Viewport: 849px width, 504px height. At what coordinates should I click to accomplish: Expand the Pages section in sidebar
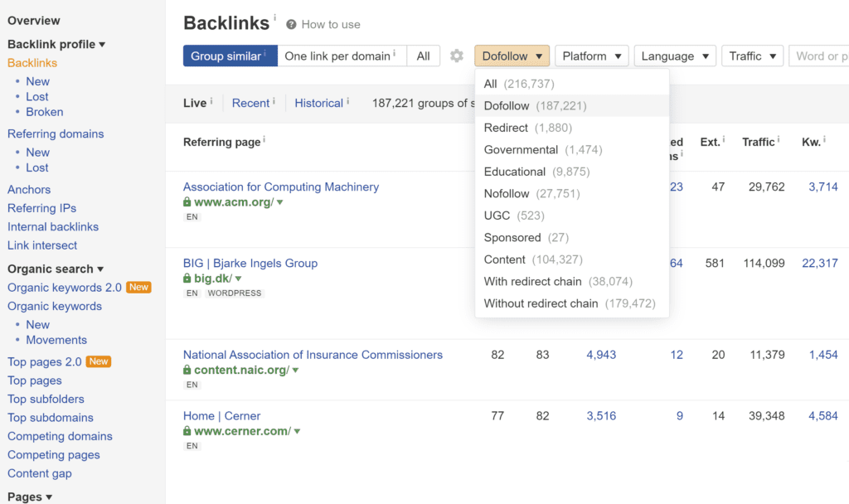coord(30,497)
